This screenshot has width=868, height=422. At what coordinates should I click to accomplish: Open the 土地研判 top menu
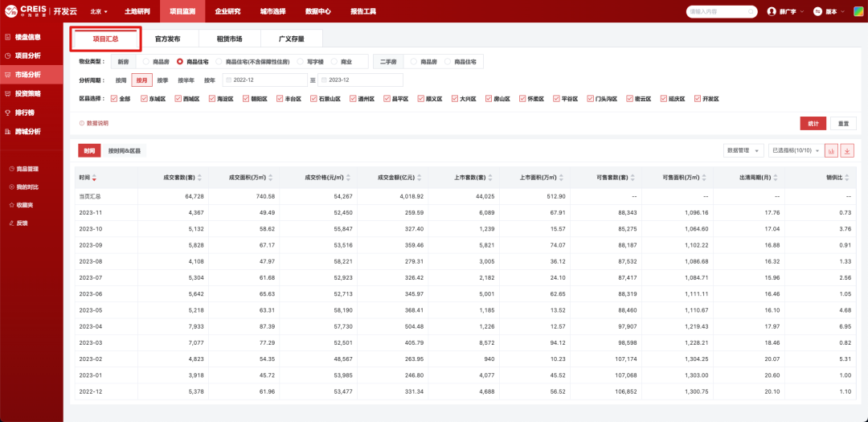pos(137,11)
